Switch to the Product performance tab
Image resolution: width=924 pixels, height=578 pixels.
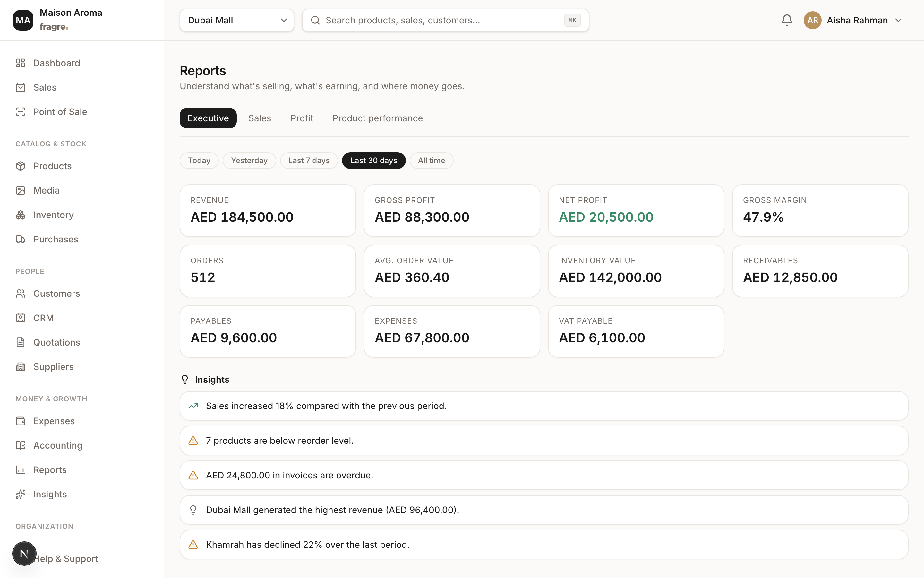pyautogui.click(x=378, y=118)
